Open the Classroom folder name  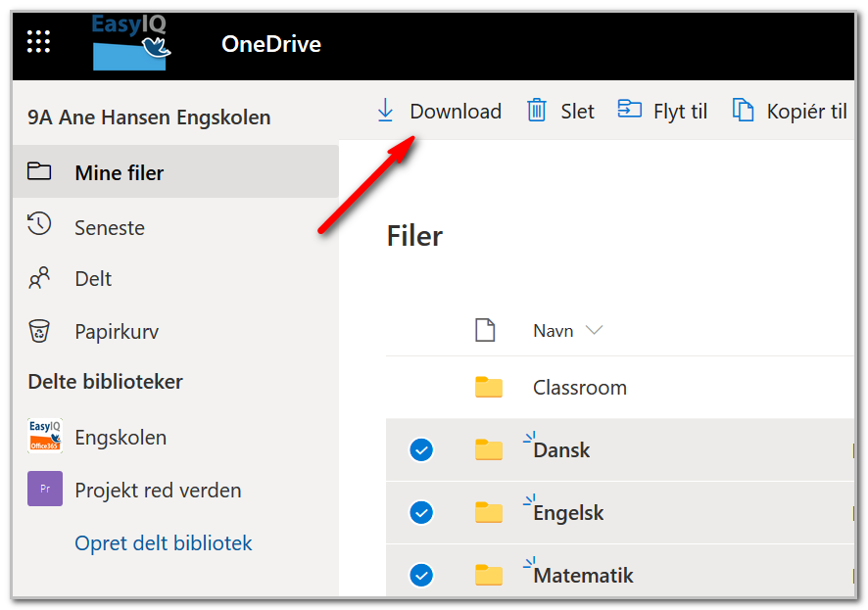tap(580, 388)
